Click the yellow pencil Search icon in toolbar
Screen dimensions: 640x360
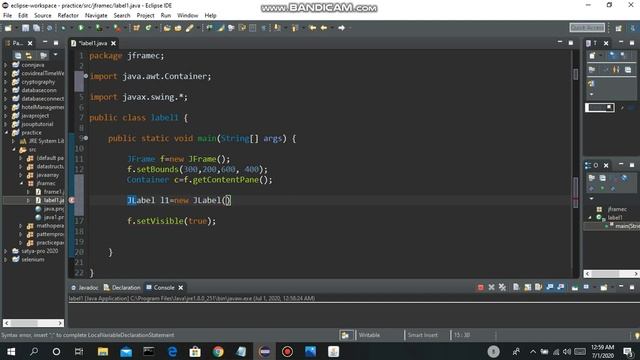(x=190, y=28)
